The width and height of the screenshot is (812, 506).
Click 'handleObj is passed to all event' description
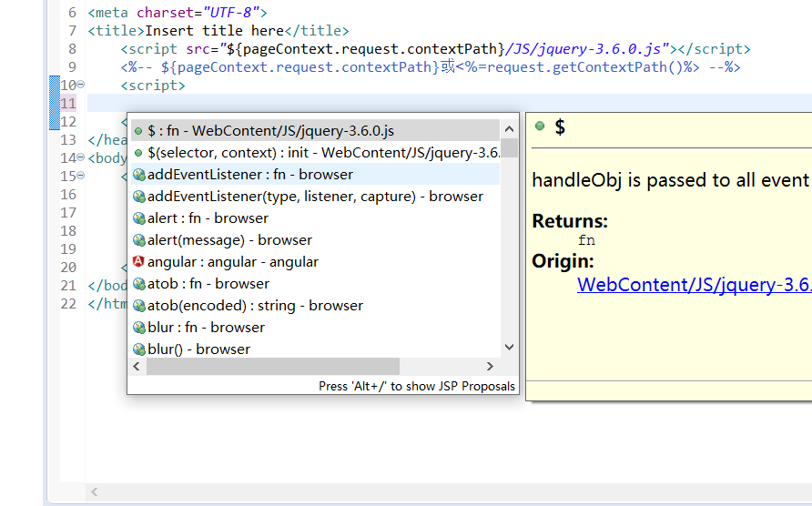(671, 180)
